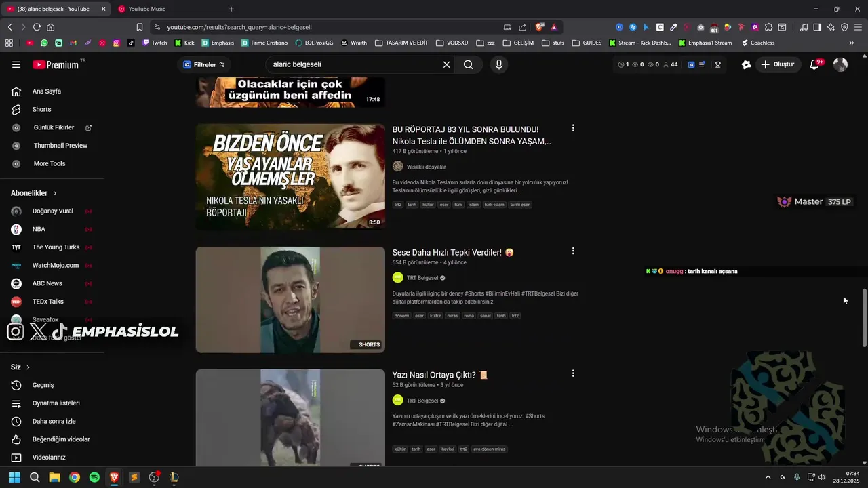
Task: Open the Brave Rewards triangle icon
Action: [554, 27]
